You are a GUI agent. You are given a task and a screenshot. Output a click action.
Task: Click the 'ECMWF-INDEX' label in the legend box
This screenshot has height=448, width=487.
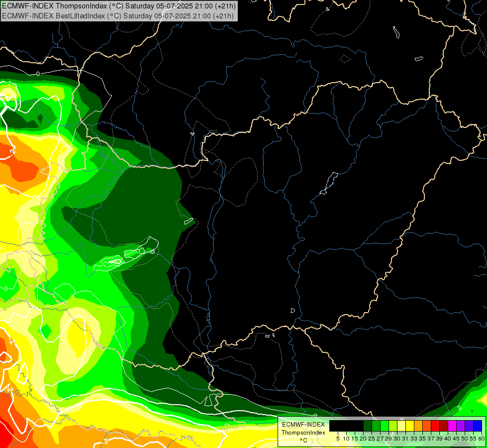click(x=303, y=425)
